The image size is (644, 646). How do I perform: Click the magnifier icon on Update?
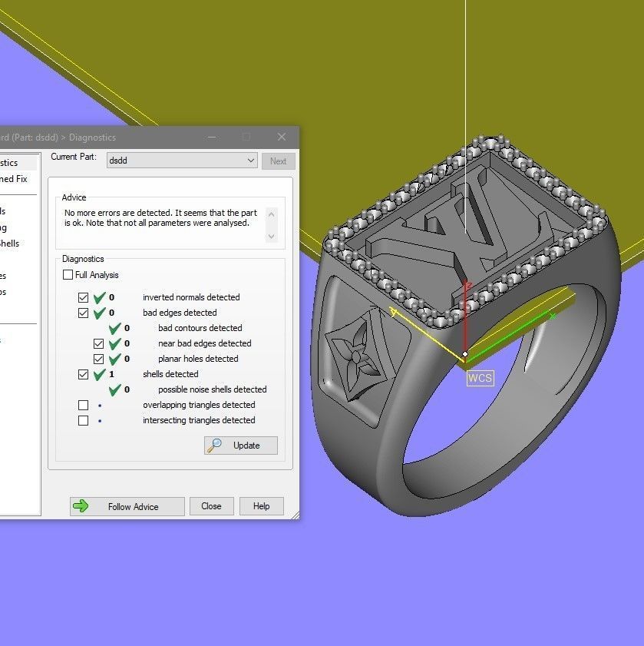click(x=214, y=446)
